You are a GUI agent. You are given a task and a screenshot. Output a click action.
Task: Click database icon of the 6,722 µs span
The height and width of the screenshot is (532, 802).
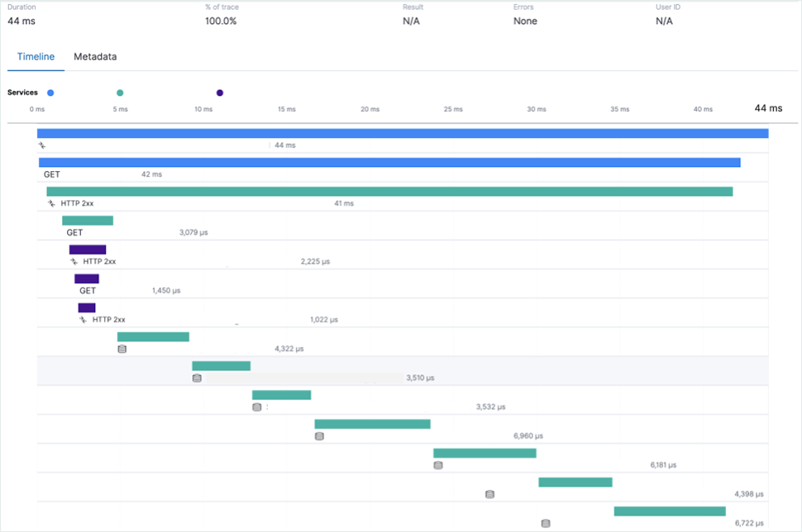coord(546,523)
